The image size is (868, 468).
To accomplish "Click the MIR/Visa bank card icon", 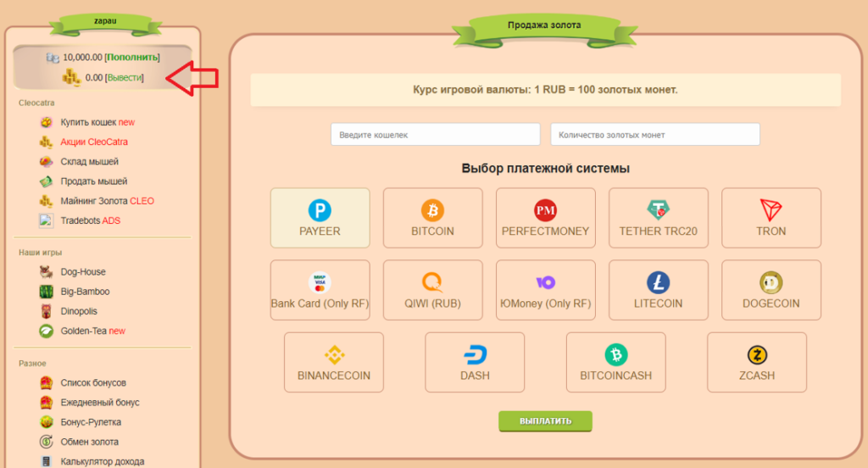I will (x=320, y=282).
